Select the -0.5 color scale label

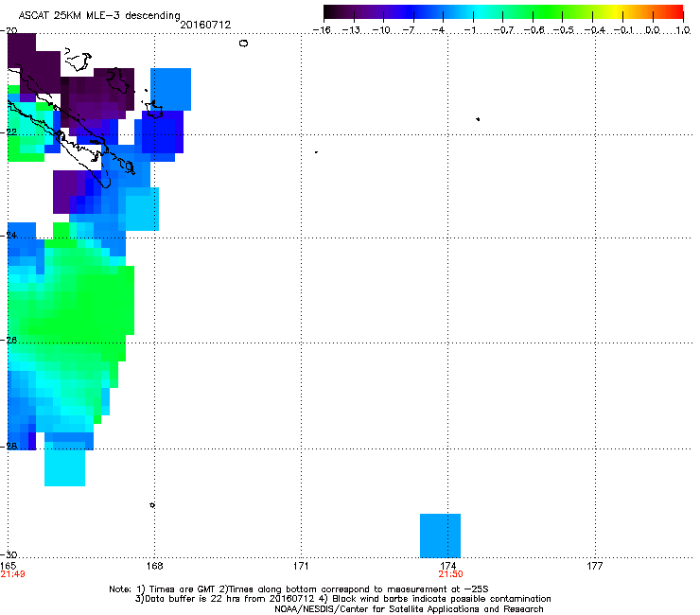pyautogui.click(x=563, y=30)
